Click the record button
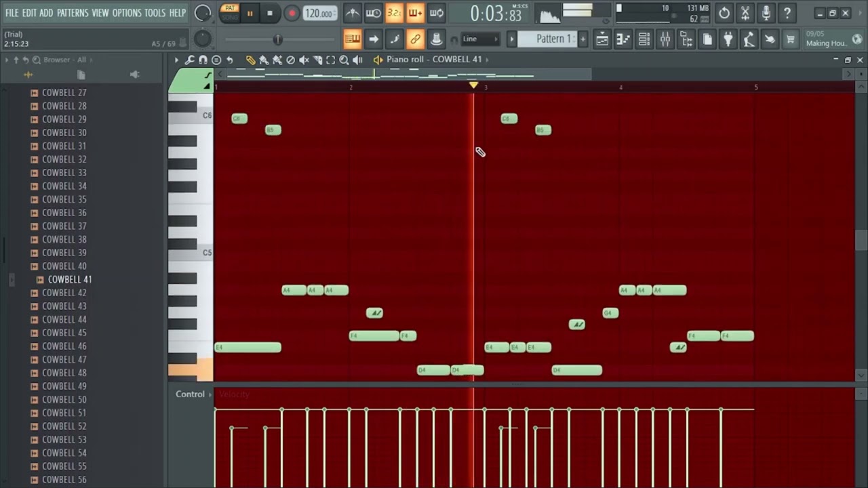 (292, 13)
